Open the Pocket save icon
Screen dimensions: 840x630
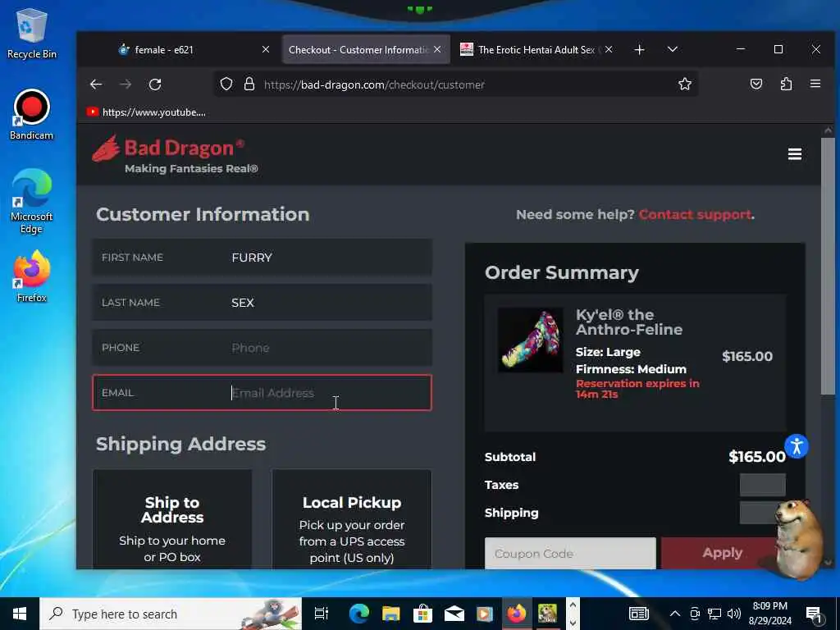click(x=756, y=84)
